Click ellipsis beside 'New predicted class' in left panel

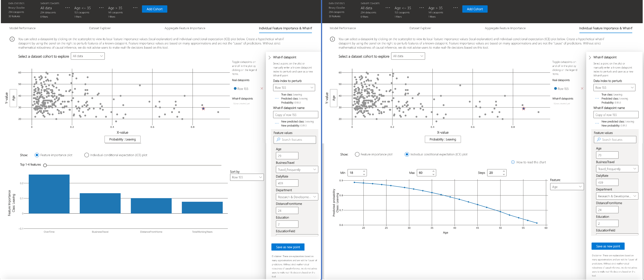277,123
